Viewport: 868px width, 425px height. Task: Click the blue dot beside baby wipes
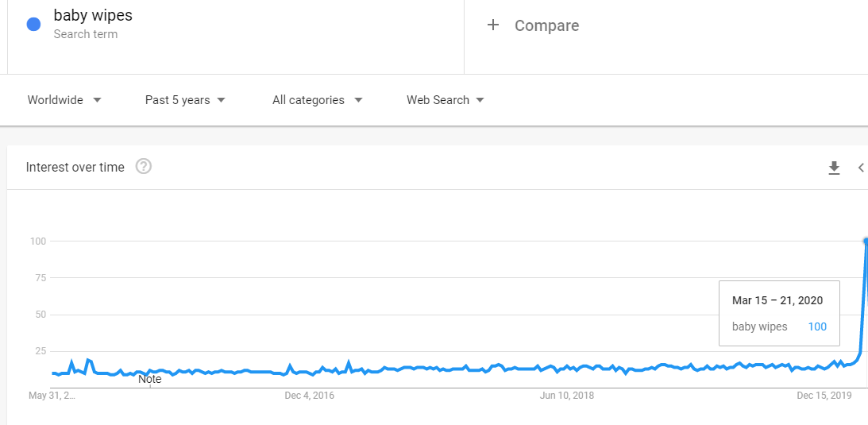point(33,24)
